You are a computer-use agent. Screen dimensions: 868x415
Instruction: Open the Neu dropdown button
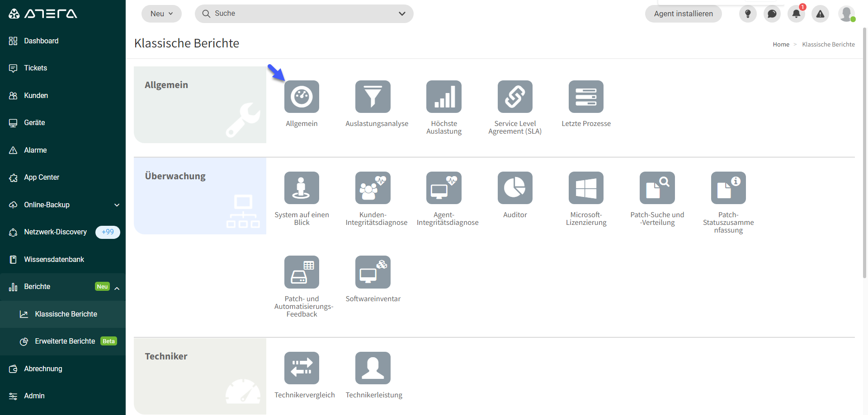(x=161, y=14)
